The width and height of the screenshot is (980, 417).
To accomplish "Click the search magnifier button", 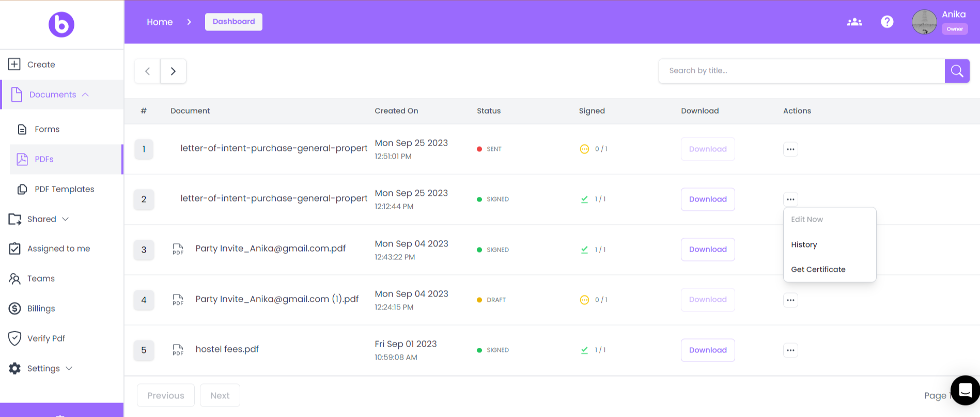I will pos(957,71).
